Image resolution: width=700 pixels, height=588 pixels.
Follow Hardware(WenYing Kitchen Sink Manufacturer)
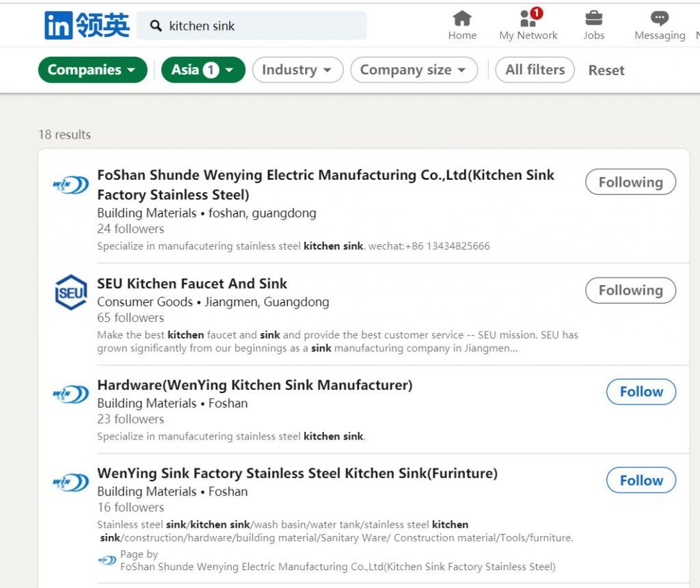click(x=641, y=392)
